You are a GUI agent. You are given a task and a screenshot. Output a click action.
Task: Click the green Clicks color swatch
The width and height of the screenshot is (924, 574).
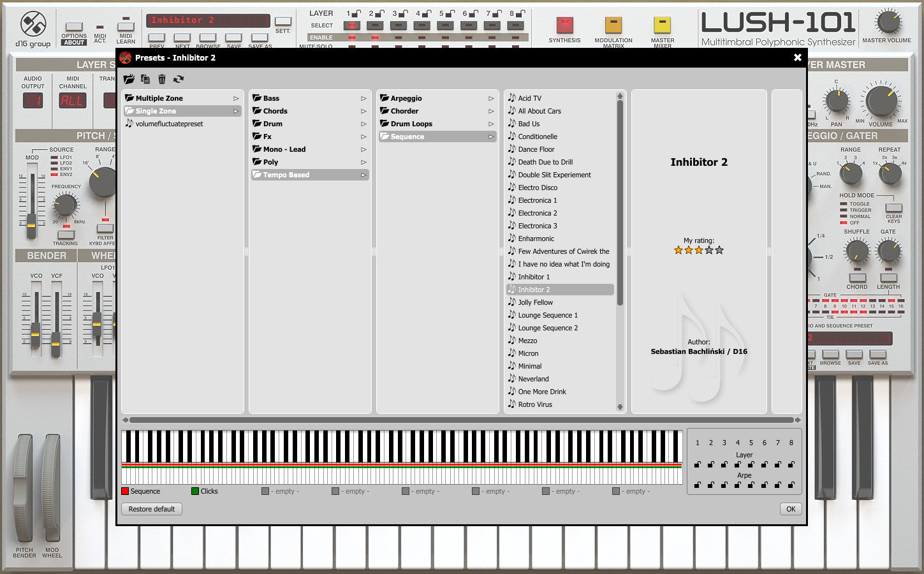coord(195,491)
